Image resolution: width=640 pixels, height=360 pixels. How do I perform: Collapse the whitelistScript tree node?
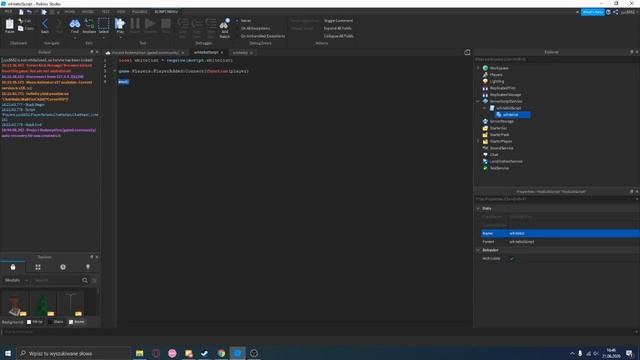[x=484, y=108]
